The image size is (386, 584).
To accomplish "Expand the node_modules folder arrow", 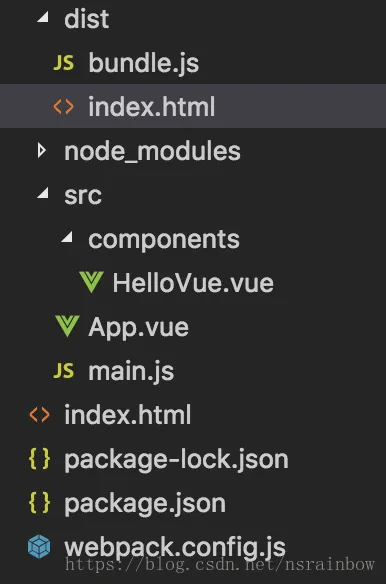I will click(42, 151).
